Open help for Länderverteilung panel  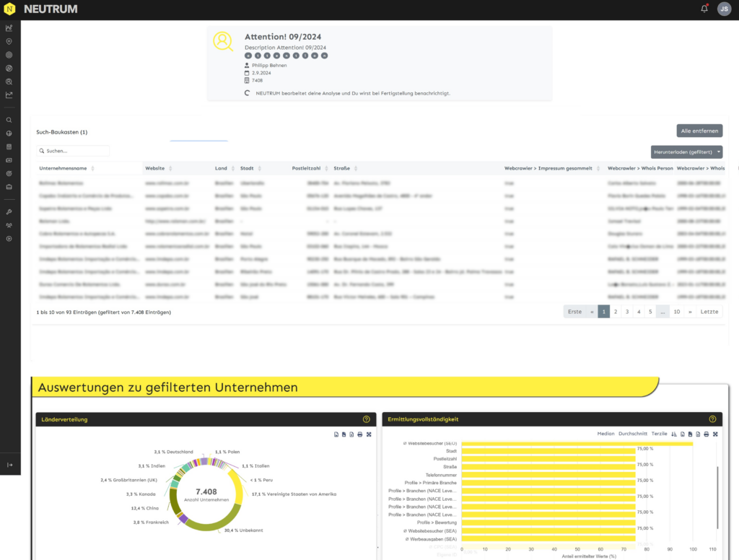[x=366, y=419]
